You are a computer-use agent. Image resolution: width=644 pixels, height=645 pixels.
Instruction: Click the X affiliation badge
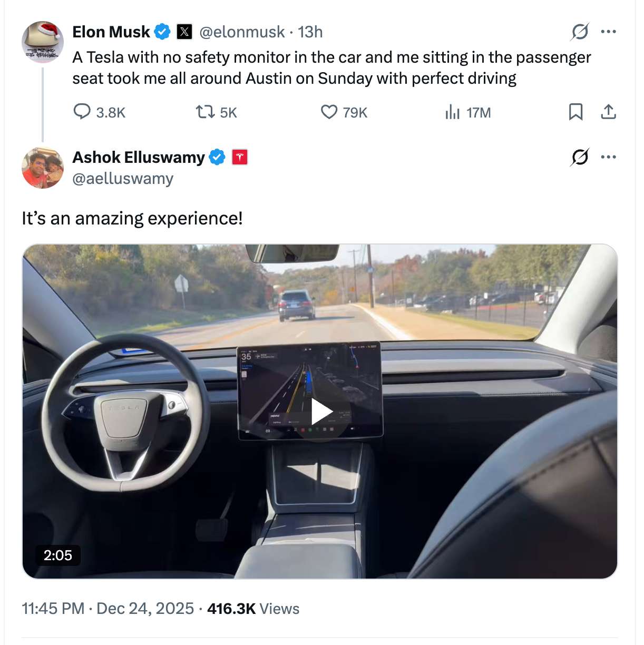click(x=184, y=32)
